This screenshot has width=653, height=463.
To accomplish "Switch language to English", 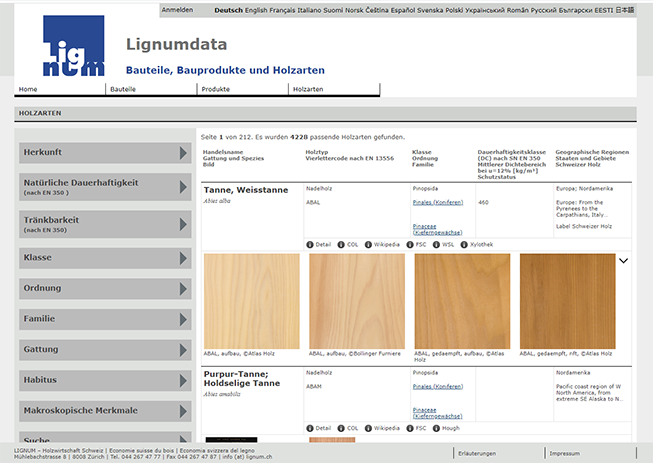I will [256, 10].
